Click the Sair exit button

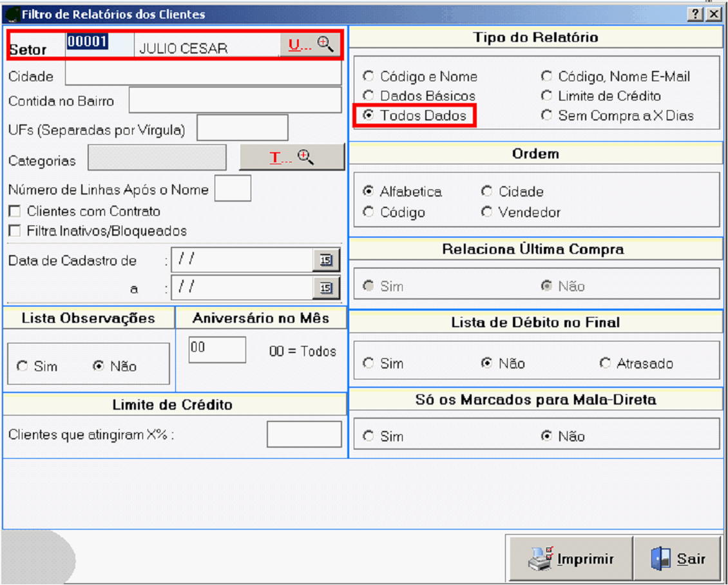pos(678,559)
